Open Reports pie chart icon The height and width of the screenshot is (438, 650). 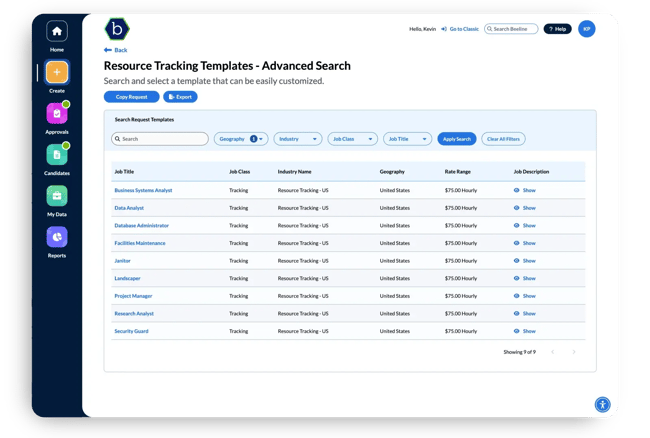click(57, 237)
